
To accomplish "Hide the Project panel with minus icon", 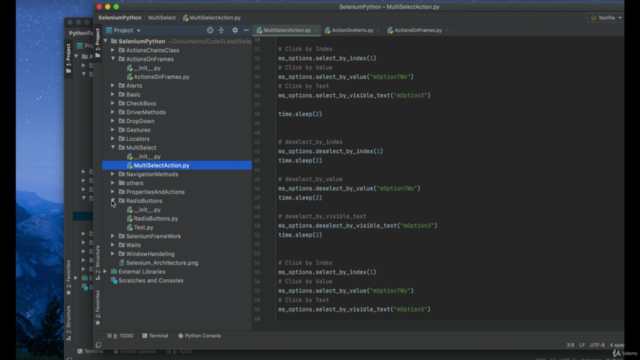I will click(x=246, y=30).
